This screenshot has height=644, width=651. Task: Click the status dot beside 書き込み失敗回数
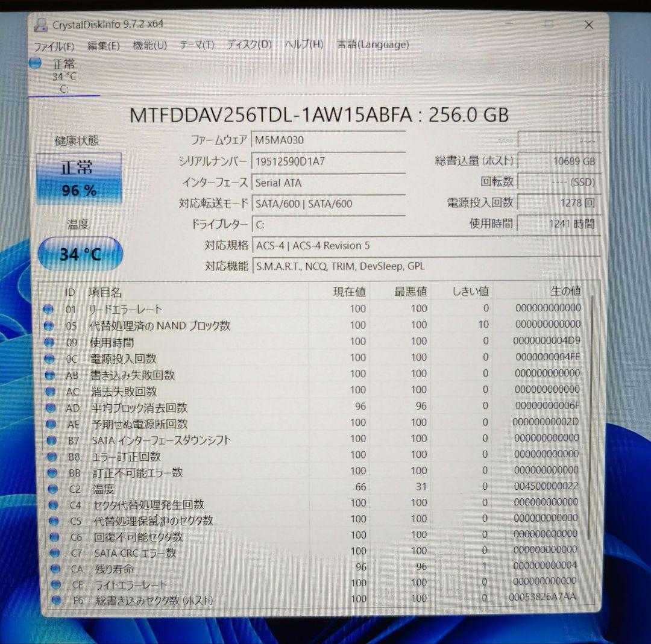point(49,374)
